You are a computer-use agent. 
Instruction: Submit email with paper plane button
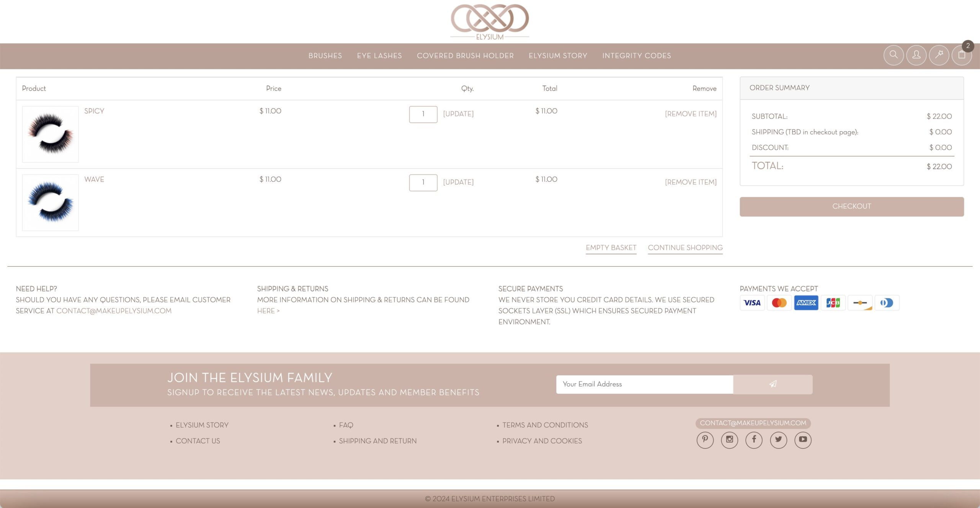(x=773, y=384)
